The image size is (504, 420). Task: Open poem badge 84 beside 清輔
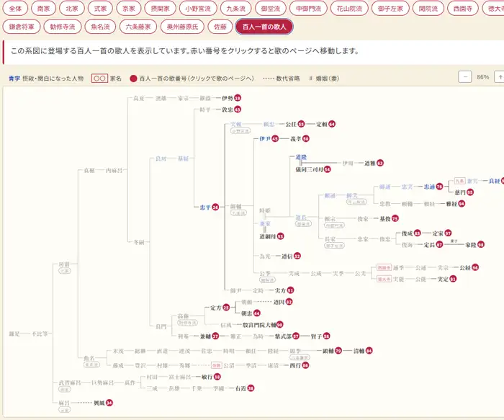[369, 351]
